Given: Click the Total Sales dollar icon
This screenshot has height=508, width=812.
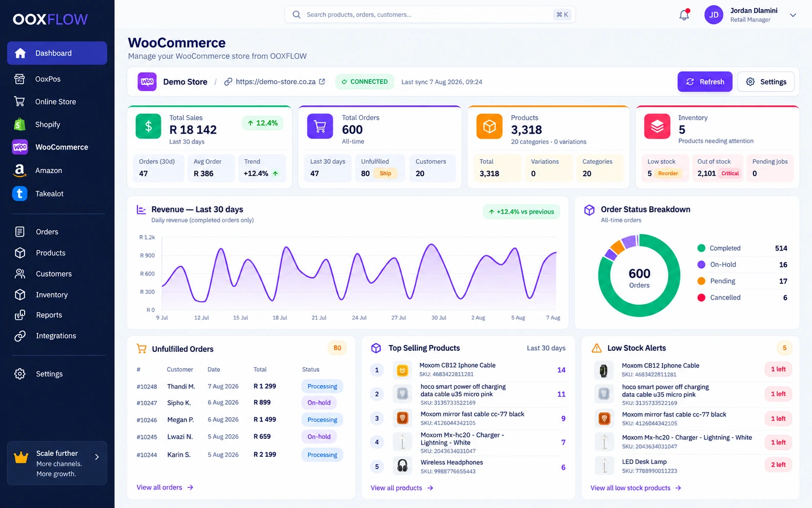Looking at the screenshot, I should (x=148, y=126).
